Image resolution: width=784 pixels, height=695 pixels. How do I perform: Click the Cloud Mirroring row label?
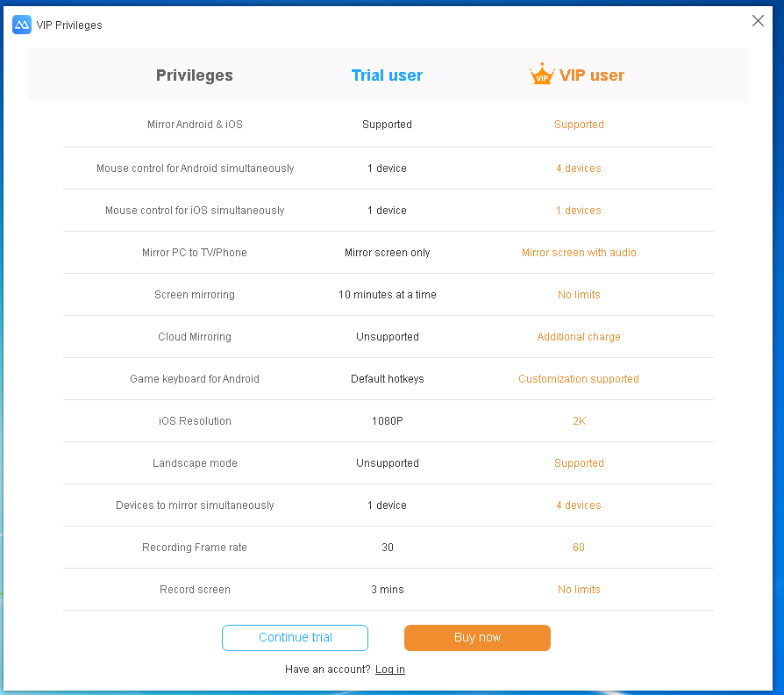click(195, 337)
